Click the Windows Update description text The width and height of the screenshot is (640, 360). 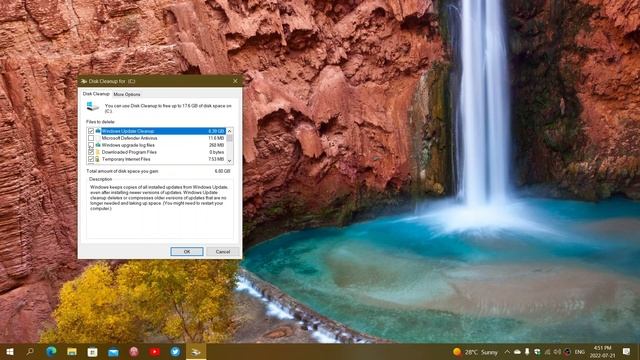pyautogui.click(x=159, y=198)
